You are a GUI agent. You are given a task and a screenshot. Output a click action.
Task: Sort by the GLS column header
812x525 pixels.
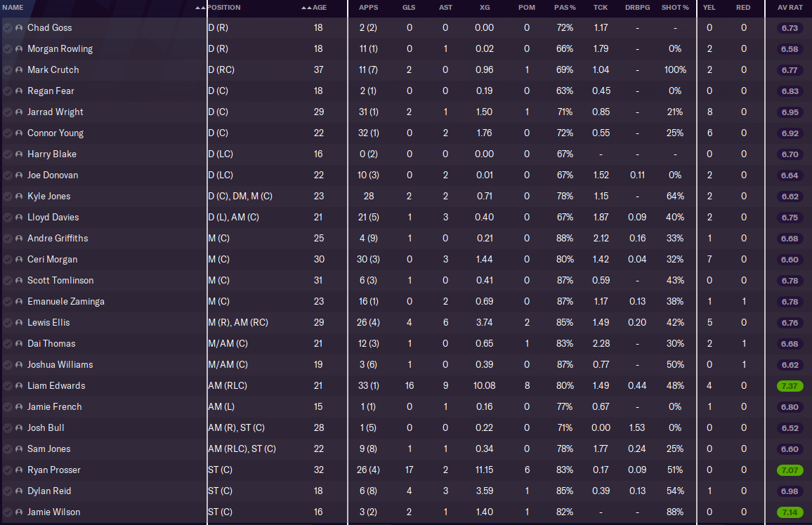pos(409,8)
